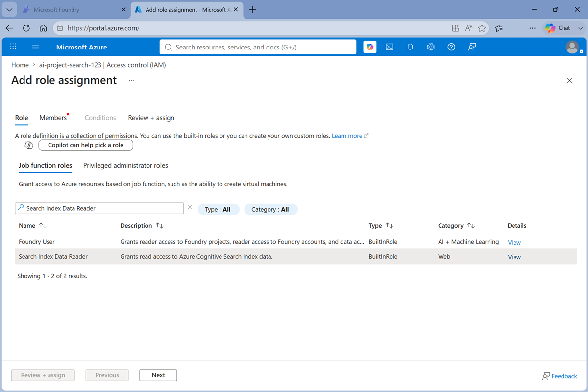Close the Add role assignment browser tab
588x392 pixels.
coord(237,10)
